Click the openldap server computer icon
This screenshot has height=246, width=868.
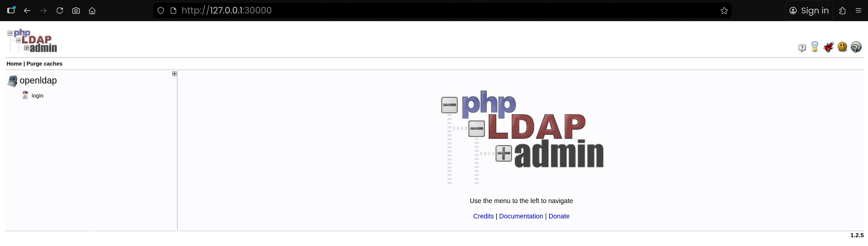point(12,81)
